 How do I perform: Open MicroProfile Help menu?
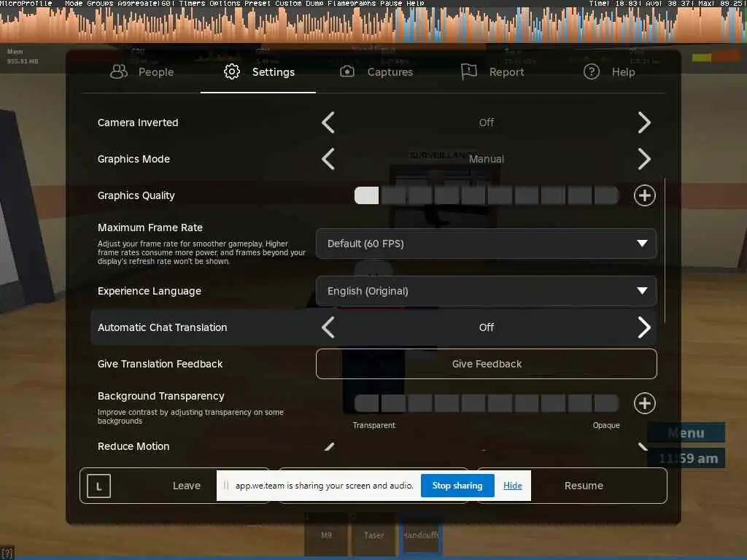[x=415, y=4]
